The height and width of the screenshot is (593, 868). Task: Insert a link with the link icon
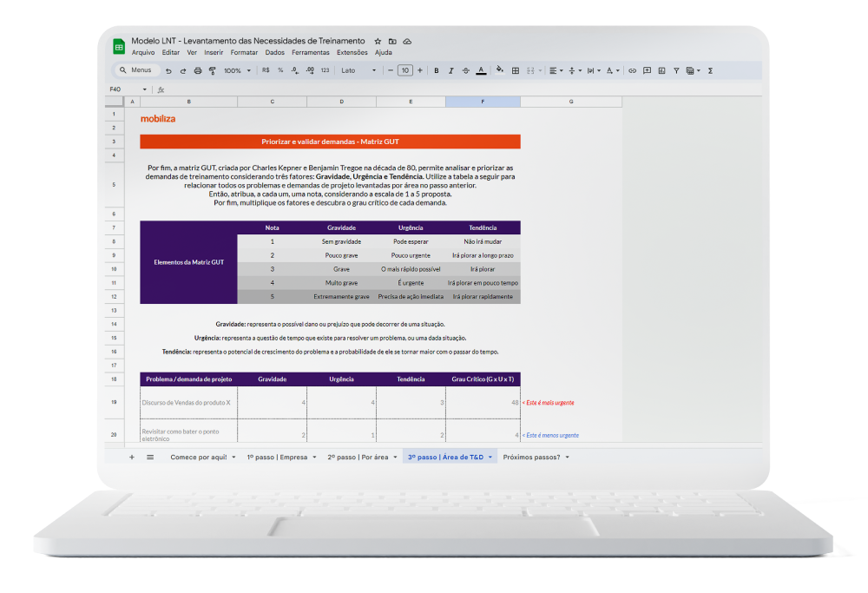coord(632,71)
